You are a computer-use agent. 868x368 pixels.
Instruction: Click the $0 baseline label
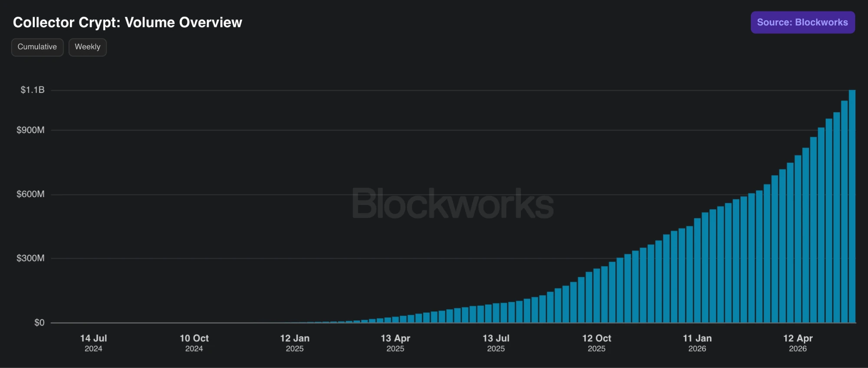39,322
